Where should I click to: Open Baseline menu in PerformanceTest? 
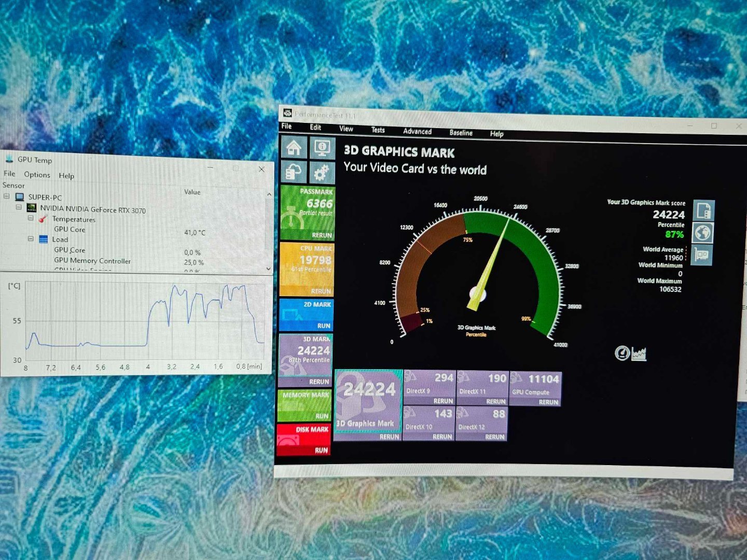(461, 133)
